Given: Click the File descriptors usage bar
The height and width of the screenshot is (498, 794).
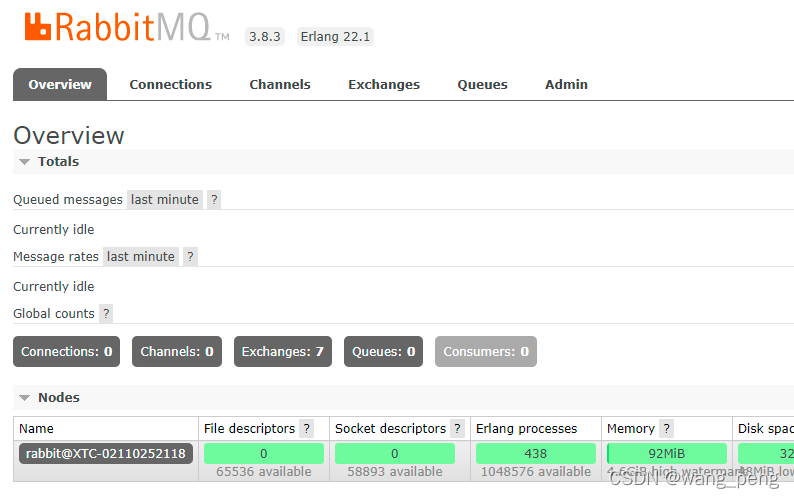Looking at the screenshot, I should [x=264, y=453].
